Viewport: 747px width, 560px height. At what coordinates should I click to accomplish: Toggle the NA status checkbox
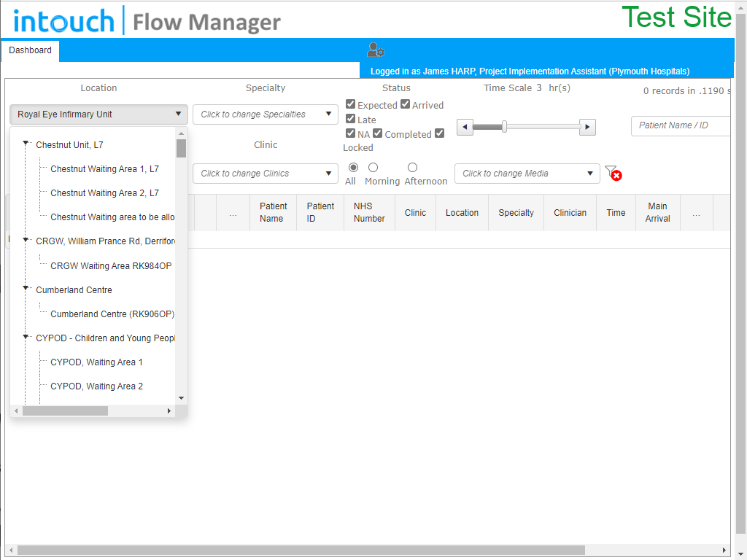coord(351,133)
